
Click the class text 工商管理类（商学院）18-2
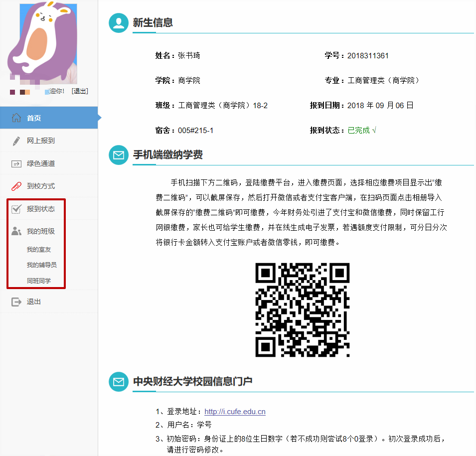tap(222, 105)
